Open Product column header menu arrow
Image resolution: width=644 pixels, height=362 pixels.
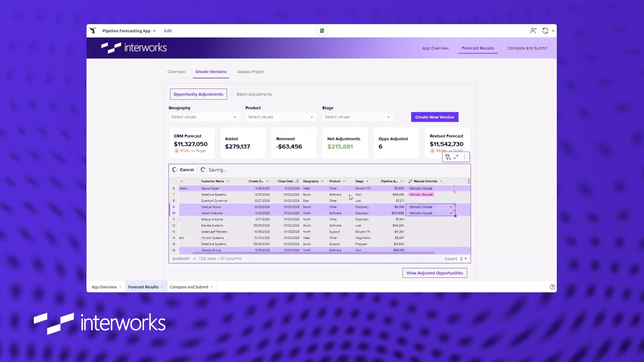click(344, 181)
